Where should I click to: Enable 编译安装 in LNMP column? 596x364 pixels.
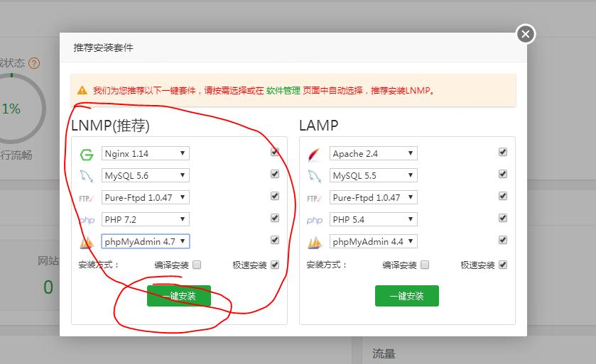point(197,265)
